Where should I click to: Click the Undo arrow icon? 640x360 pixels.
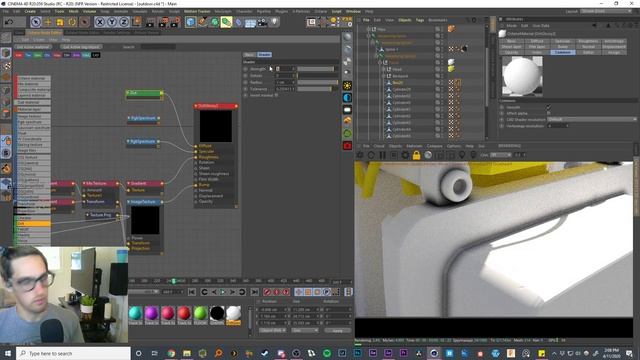coord(9,22)
